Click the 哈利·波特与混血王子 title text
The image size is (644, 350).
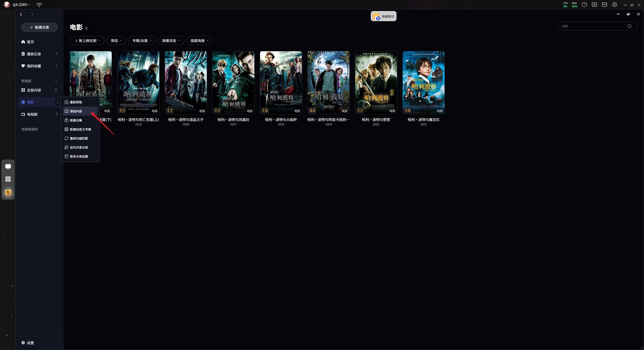[x=186, y=120]
